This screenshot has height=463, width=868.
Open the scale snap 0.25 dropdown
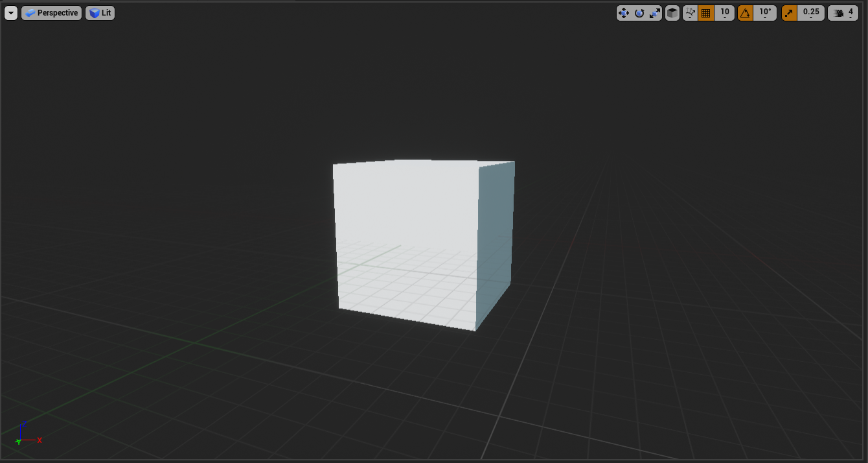tap(811, 13)
